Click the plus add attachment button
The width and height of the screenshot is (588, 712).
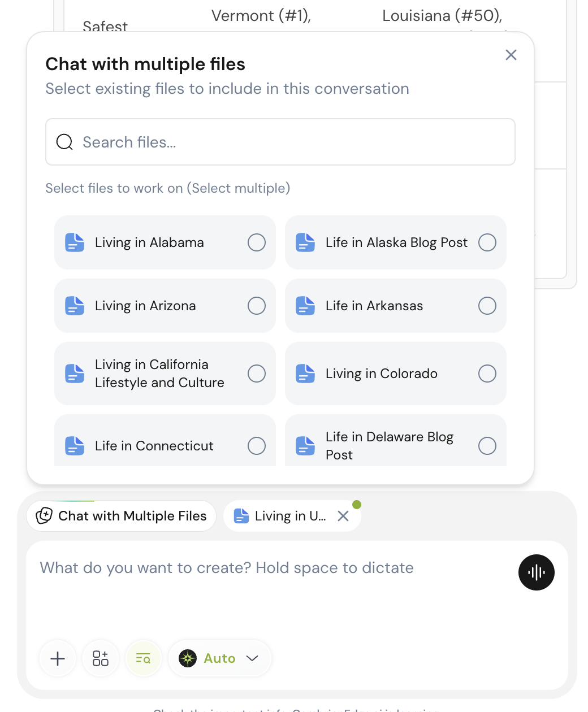(58, 658)
